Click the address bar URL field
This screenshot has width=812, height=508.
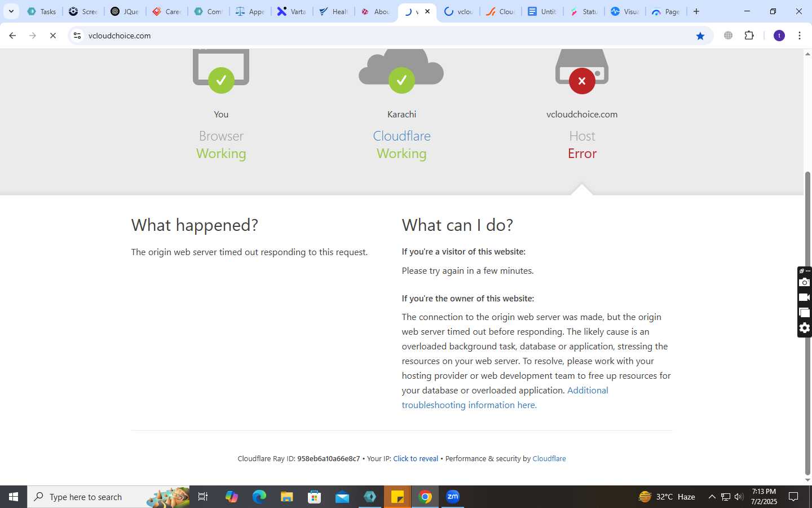pyautogui.click(x=389, y=36)
